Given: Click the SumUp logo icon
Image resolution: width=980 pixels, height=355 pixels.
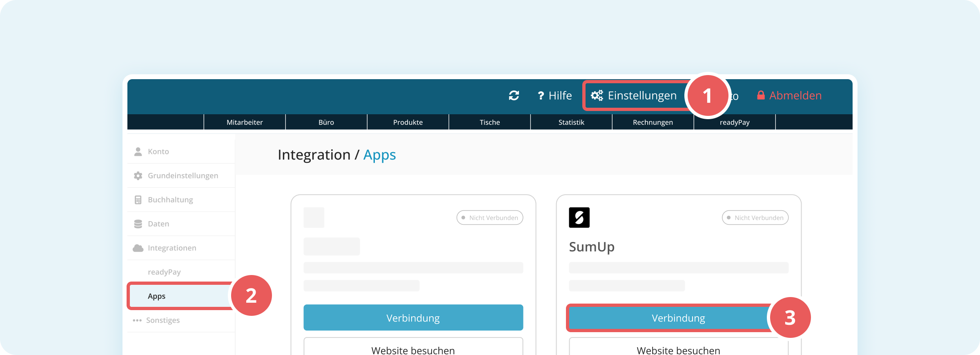Looking at the screenshot, I should pos(579,217).
